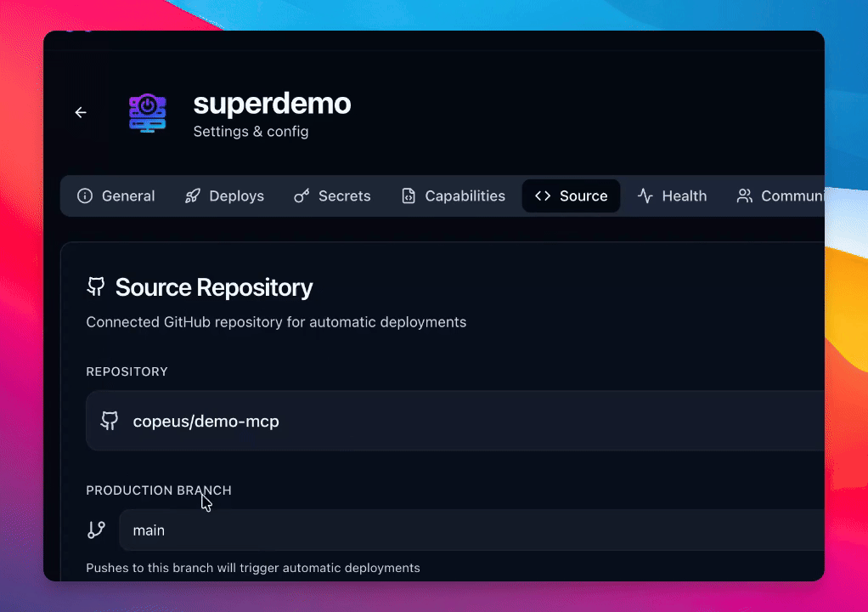Click the superdemo server logo icon
The height and width of the screenshot is (612, 868).
point(147,113)
